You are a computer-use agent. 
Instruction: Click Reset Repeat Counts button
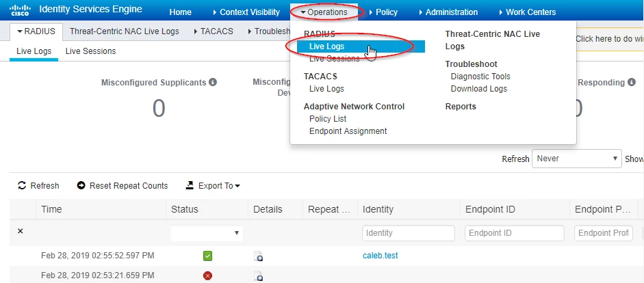(x=123, y=185)
